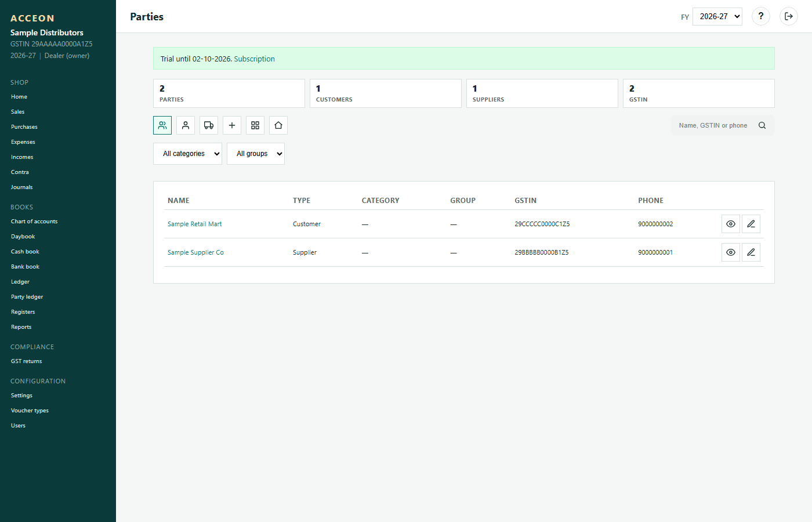Open the Daybook
This screenshot has width=812, height=522.
pos(23,237)
